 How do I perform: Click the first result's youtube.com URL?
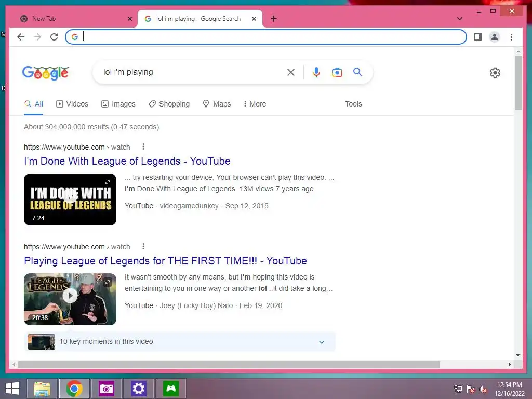click(x=77, y=147)
